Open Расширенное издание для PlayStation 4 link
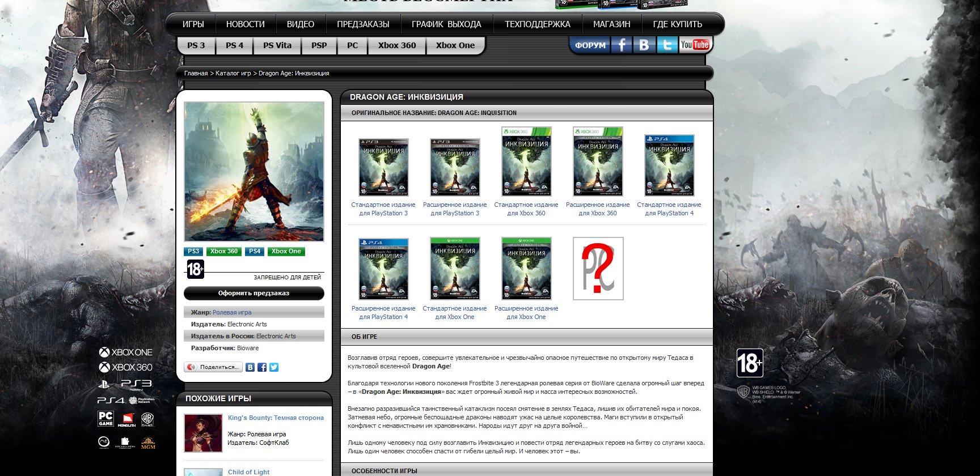 383,313
